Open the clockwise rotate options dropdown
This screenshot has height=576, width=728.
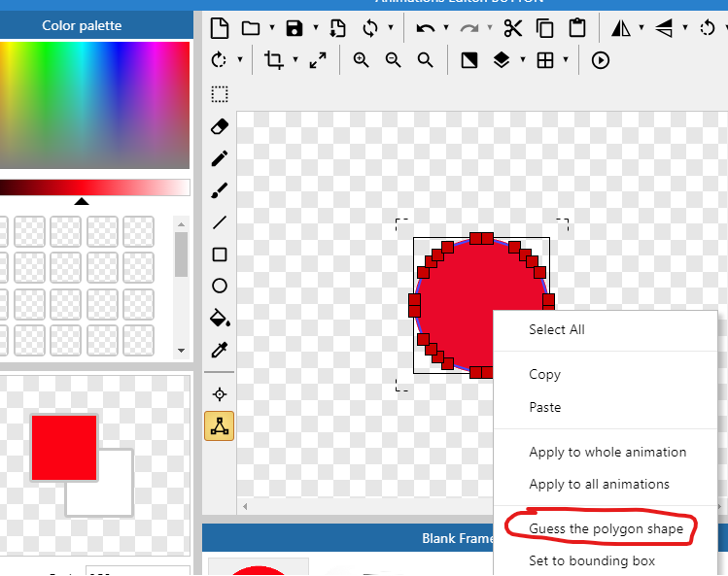(240, 60)
